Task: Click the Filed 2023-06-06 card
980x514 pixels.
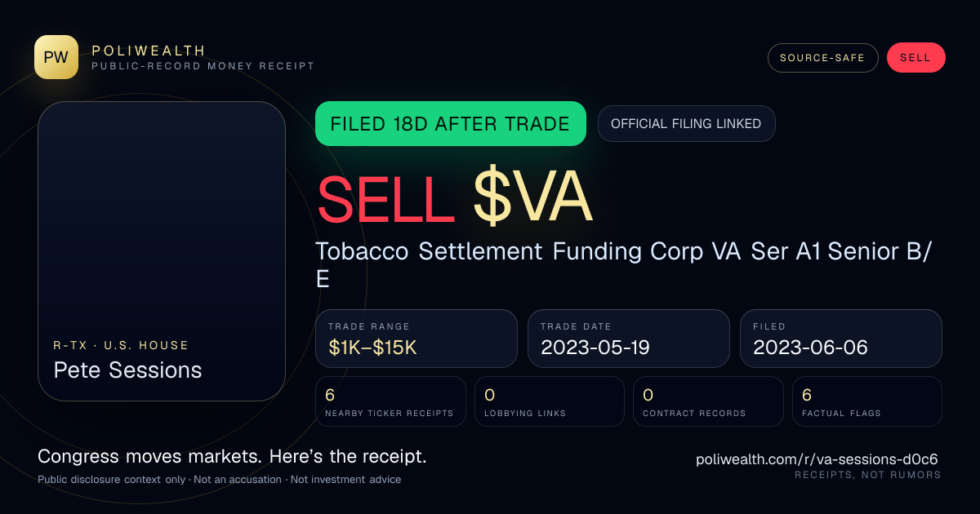Action: pos(841,339)
